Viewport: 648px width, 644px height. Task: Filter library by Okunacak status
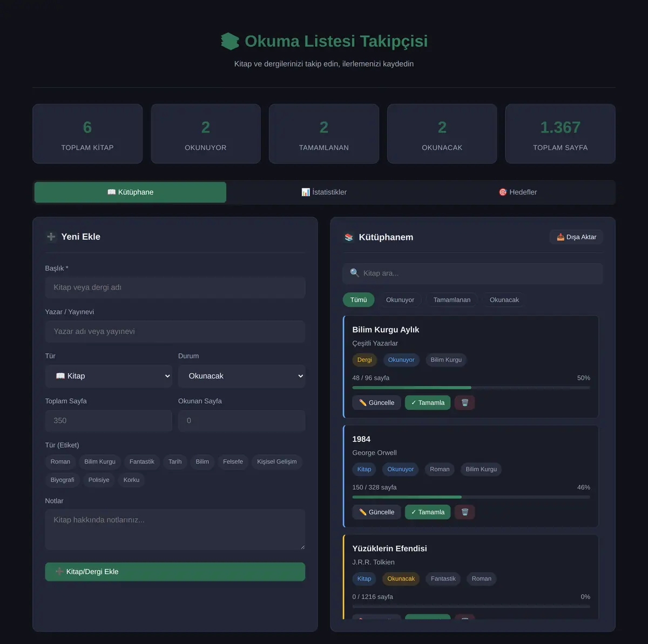(x=504, y=300)
